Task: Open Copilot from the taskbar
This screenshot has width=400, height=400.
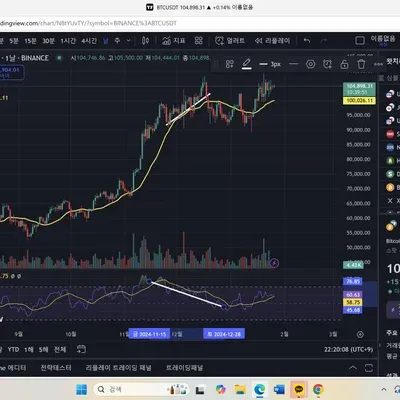Action: [220, 389]
